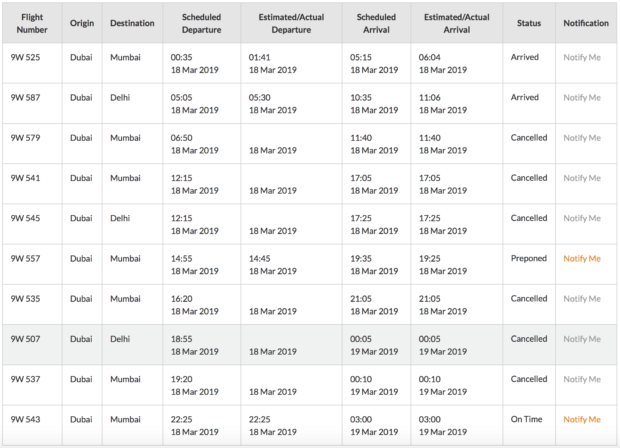Click the On Time status of flight 9W 543
This screenshot has width=620, height=448.
tap(526, 419)
